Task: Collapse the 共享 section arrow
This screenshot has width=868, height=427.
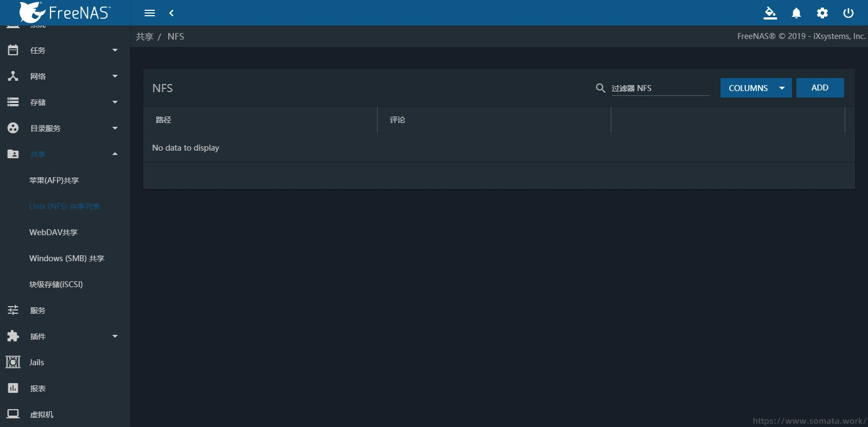Action: pyautogui.click(x=114, y=154)
